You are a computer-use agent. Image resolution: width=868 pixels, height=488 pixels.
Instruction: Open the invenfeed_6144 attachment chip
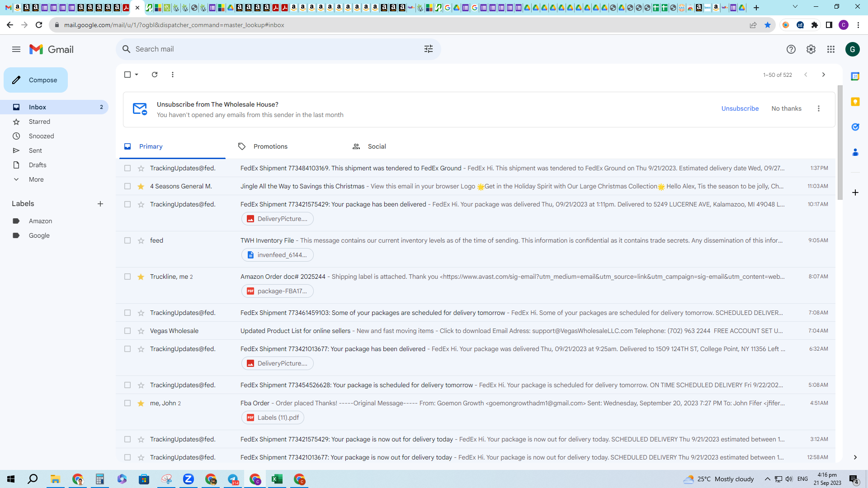278,255
